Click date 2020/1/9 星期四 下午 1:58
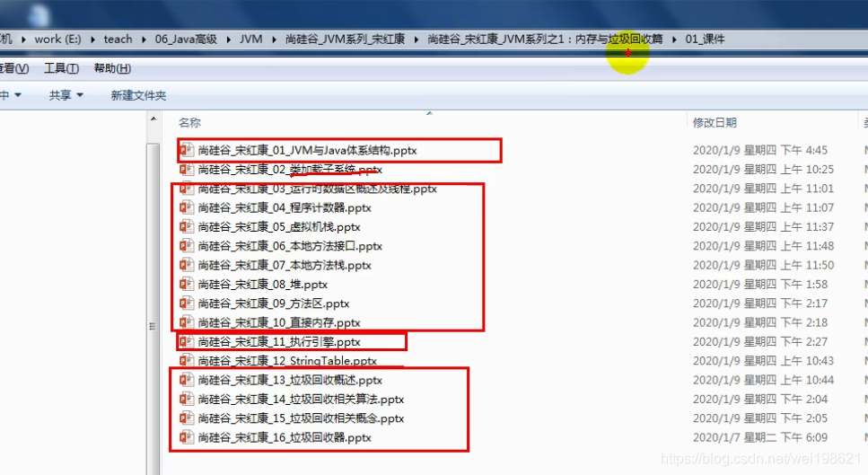Screen dimensions: 868x475 [760, 285]
